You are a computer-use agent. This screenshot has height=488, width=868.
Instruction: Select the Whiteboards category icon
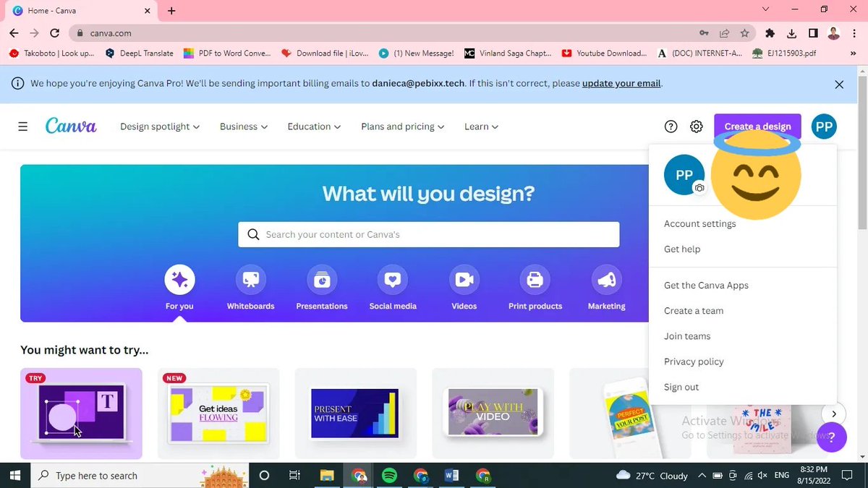point(251,280)
